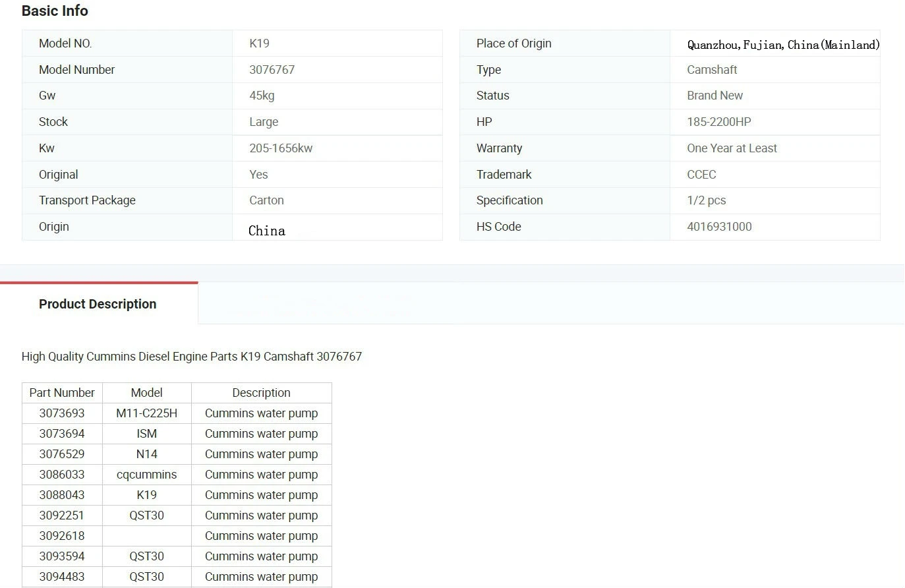Image resolution: width=905 pixels, height=588 pixels.
Task: Click the Description column header
Action: (x=261, y=393)
